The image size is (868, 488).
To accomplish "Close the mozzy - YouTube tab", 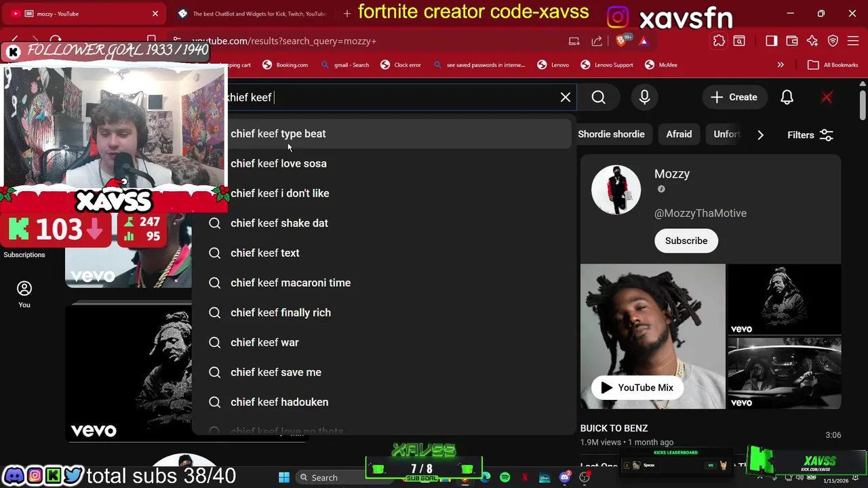I will coord(155,14).
